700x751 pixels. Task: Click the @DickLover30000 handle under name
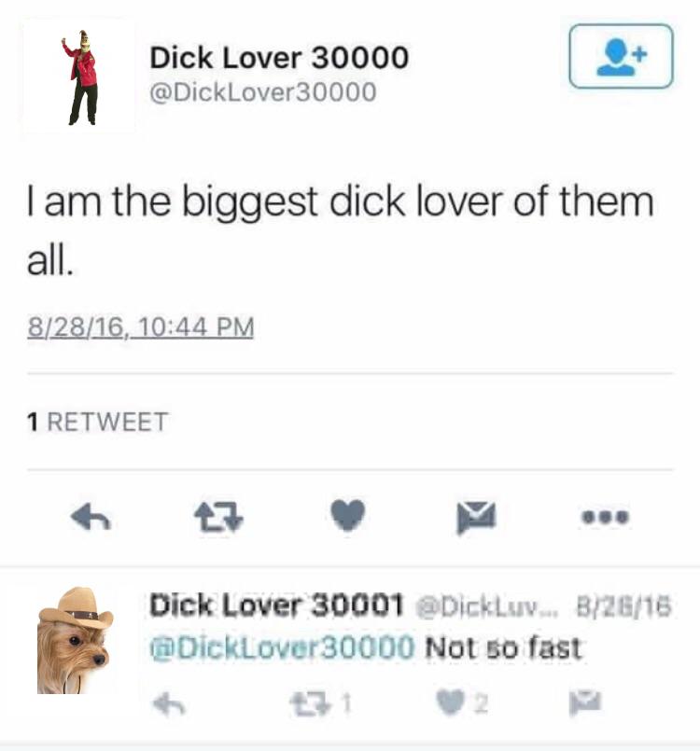tap(262, 92)
